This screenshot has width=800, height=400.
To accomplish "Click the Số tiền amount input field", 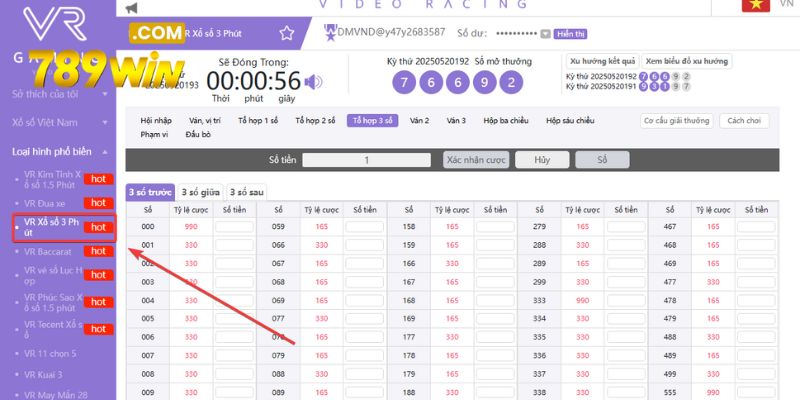I will click(367, 160).
